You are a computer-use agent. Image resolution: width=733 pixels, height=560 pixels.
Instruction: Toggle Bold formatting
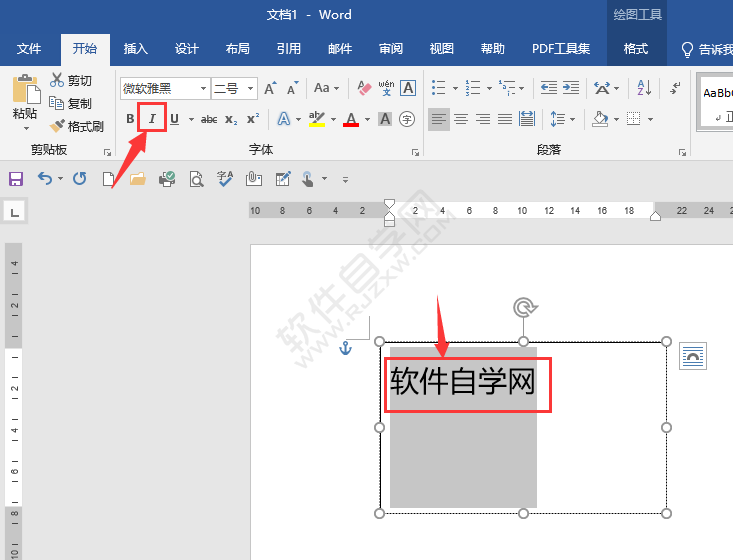[130, 119]
